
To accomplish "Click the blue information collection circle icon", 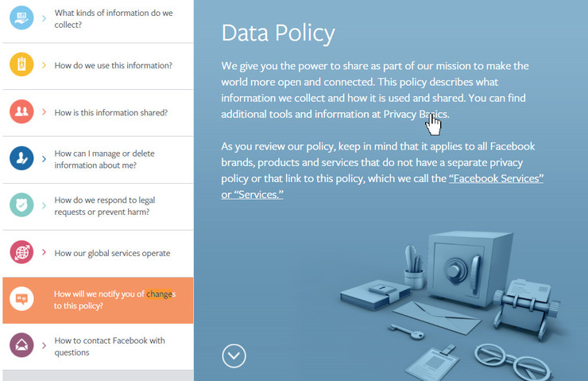I will (21, 18).
